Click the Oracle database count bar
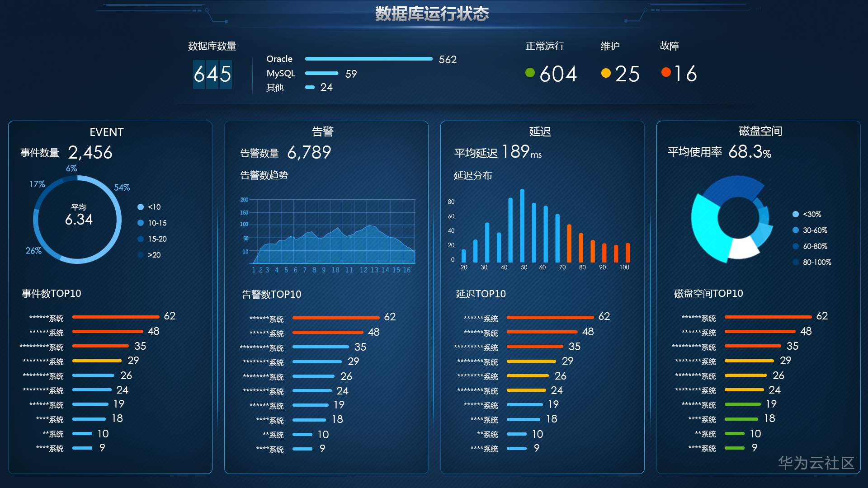868x488 pixels. pyautogui.click(x=368, y=59)
